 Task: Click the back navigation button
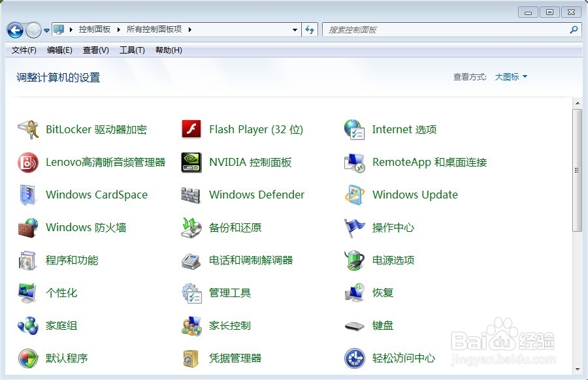point(14,29)
